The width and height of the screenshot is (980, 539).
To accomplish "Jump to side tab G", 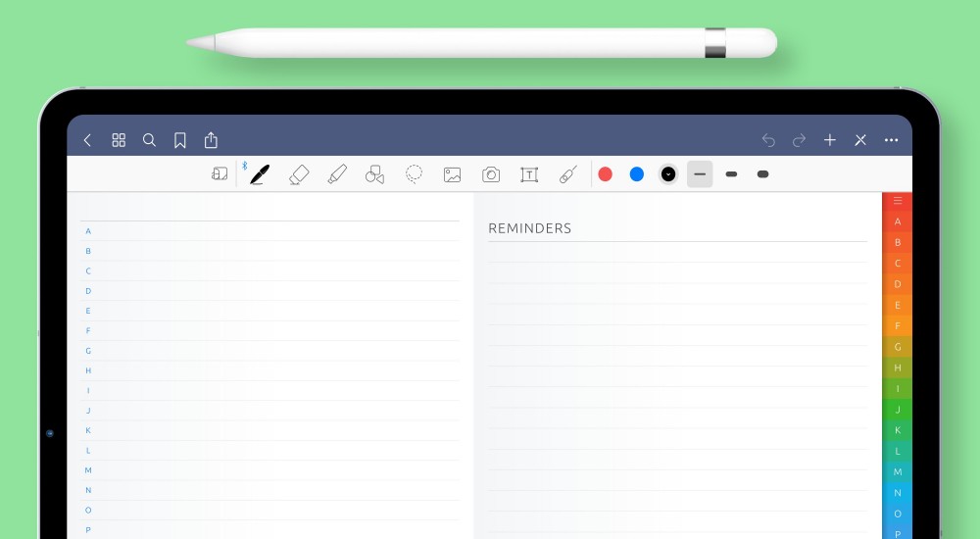I will pos(898,347).
